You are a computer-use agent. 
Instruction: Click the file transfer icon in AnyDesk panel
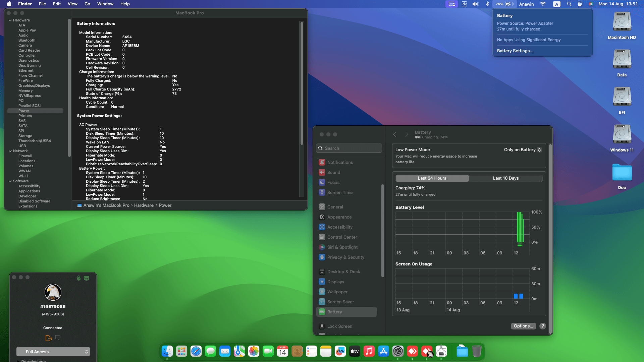tap(49, 338)
